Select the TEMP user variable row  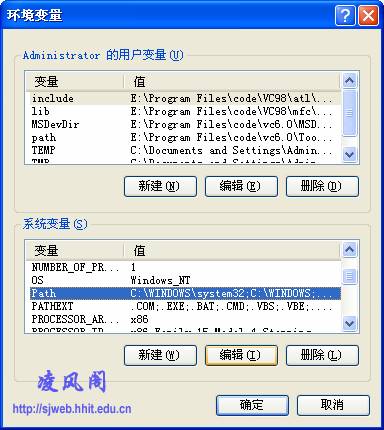[x=186, y=150]
